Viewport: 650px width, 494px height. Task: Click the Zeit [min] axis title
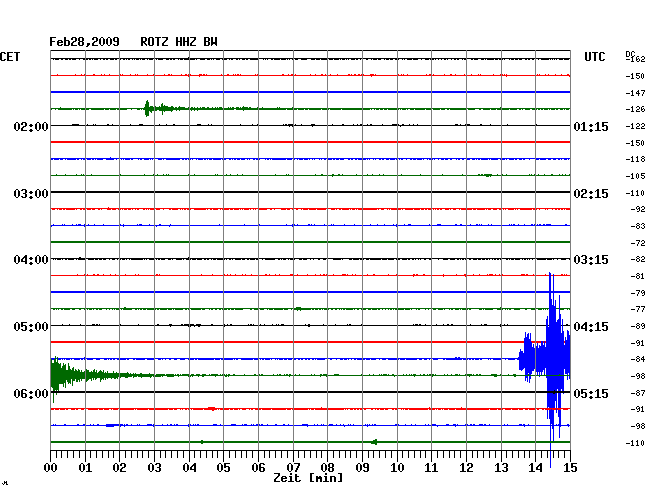point(308,478)
